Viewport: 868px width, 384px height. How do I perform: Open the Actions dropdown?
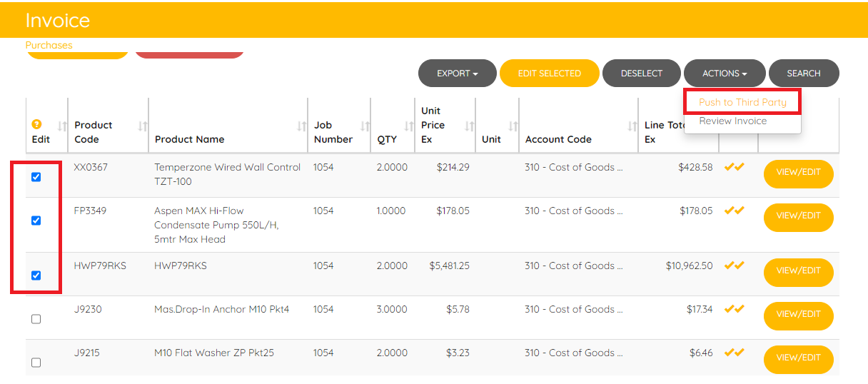pos(725,73)
